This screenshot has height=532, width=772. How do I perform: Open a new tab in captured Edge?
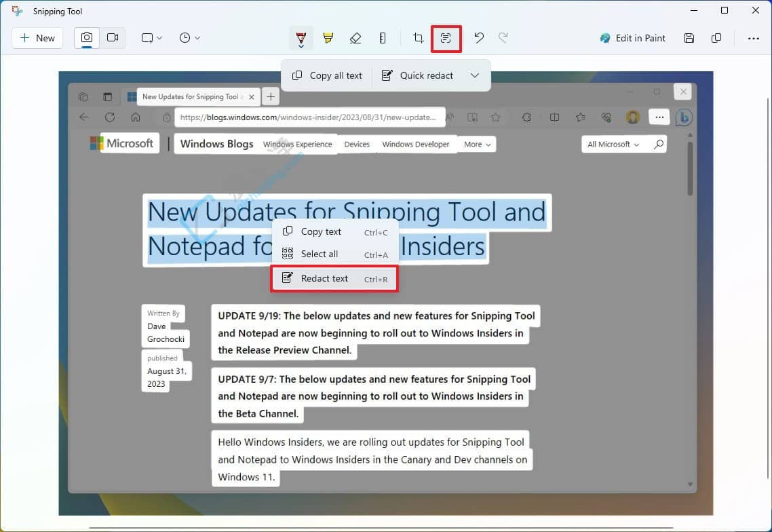[x=271, y=96]
